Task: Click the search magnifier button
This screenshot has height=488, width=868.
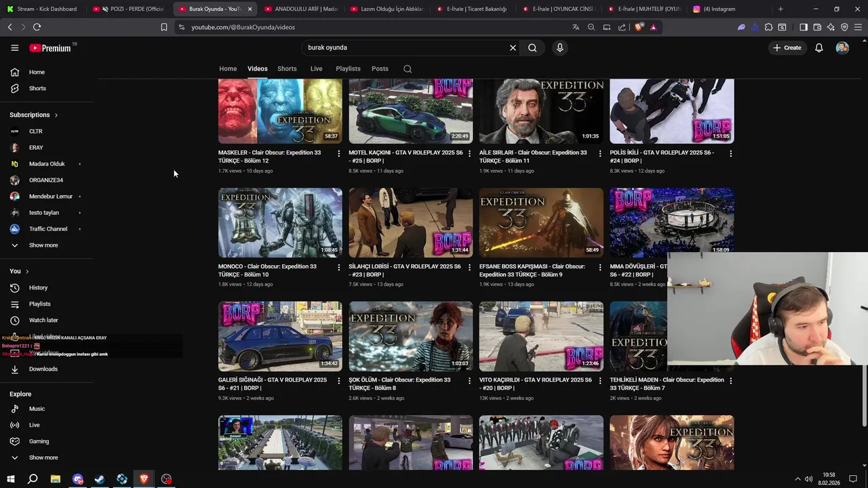Action: (x=532, y=47)
